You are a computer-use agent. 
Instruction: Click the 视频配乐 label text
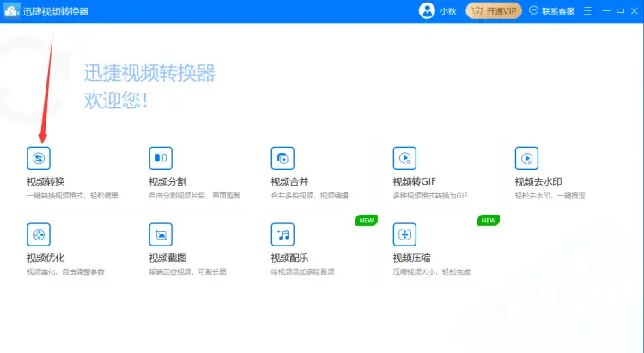289,258
